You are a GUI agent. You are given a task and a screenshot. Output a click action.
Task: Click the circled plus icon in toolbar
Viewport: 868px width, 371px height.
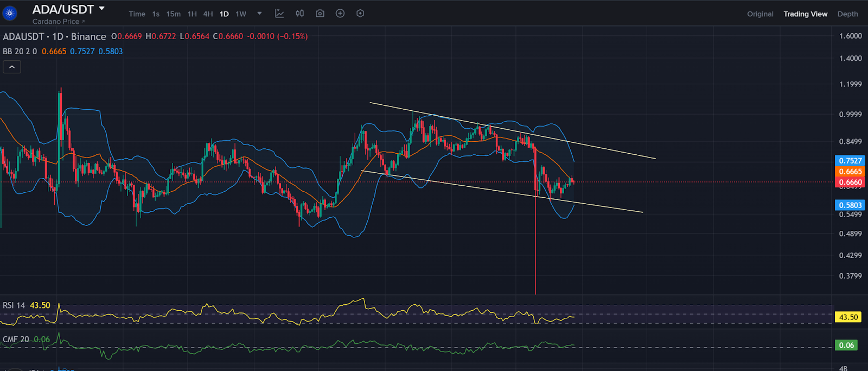point(340,14)
